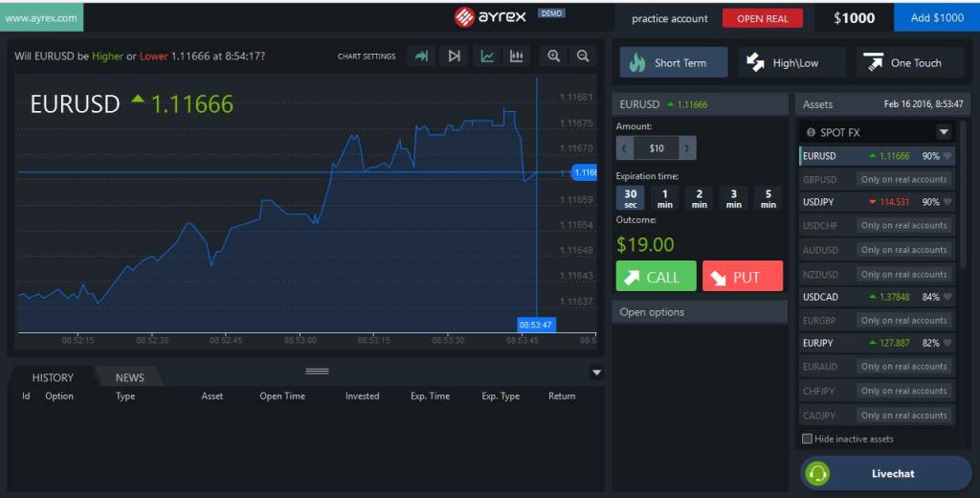This screenshot has height=498, width=980.
Task: Switch to line chart type icon
Action: tap(487, 57)
